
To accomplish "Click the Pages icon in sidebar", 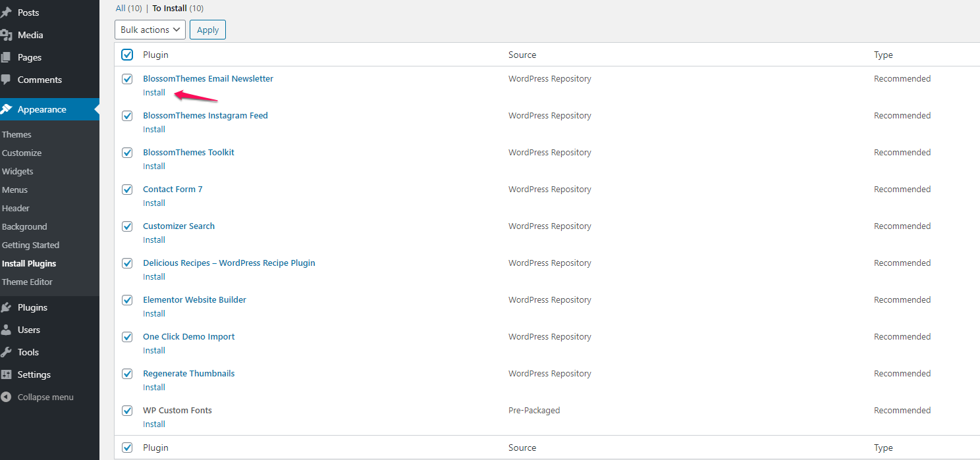I will [6, 57].
